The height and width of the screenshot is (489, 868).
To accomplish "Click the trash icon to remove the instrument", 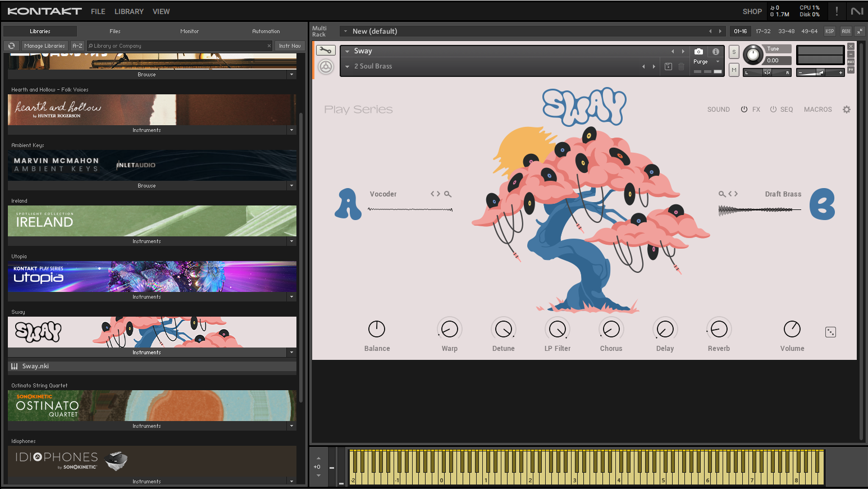I will 681,67.
